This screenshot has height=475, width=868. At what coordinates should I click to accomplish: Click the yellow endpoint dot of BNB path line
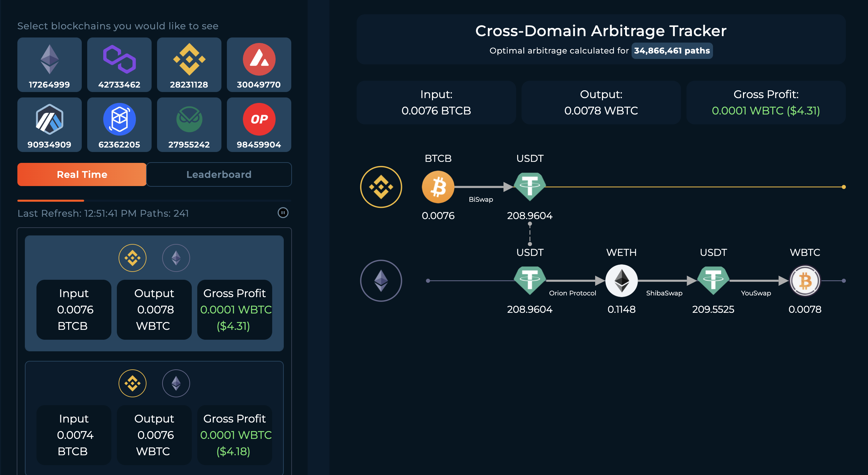point(844,187)
